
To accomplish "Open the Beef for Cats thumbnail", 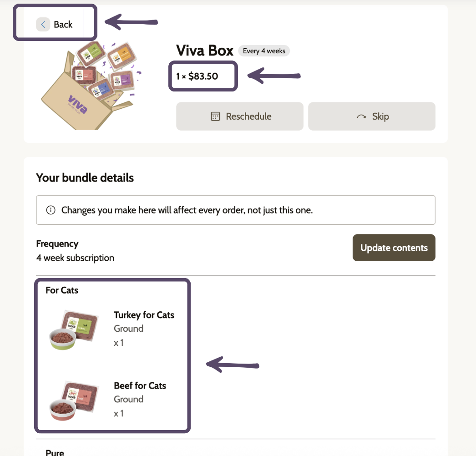I will (x=74, y=401).
